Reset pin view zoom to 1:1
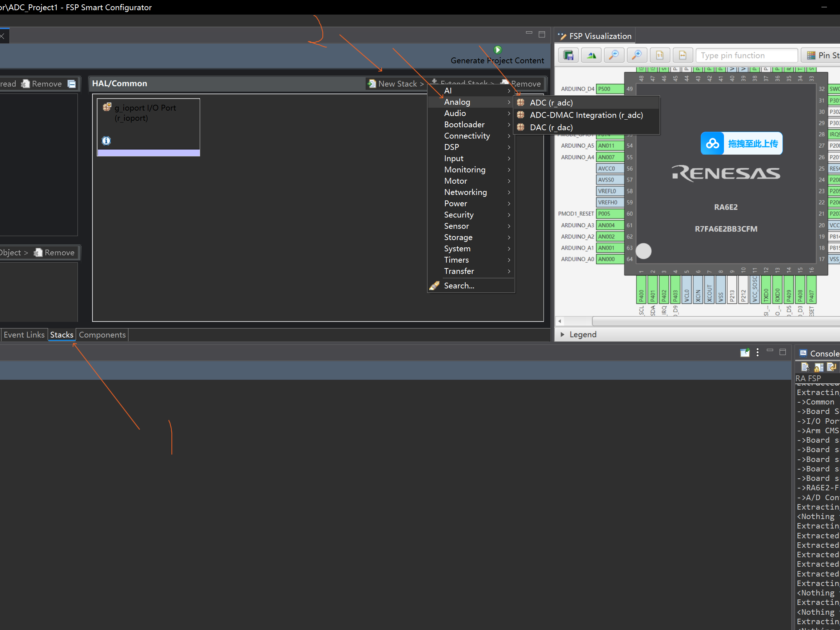 point(660,55)
